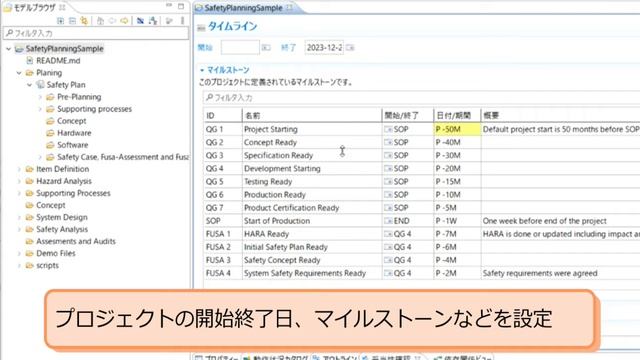Open the start date calendar picker icon
This screenshot has height=360, width=640.
click(266, 48)
